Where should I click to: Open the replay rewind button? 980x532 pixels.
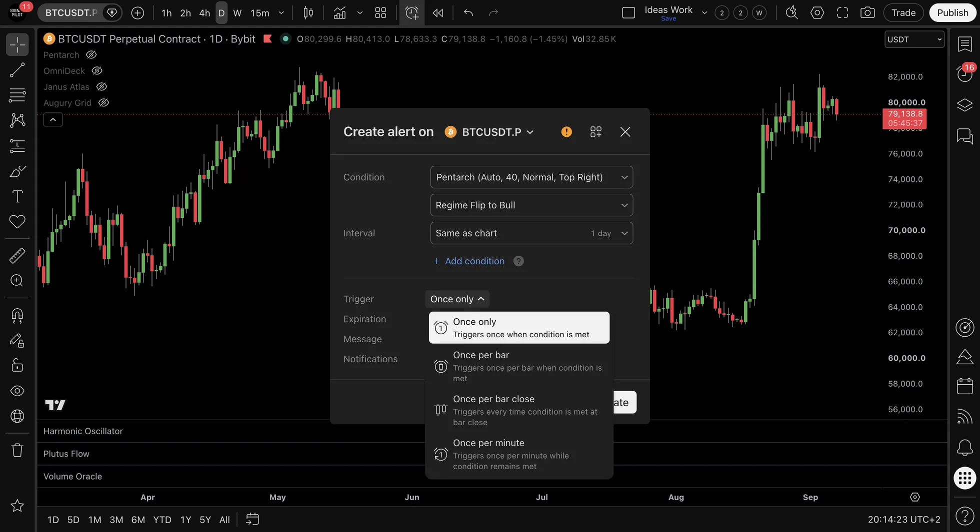[x=438, y=13]
